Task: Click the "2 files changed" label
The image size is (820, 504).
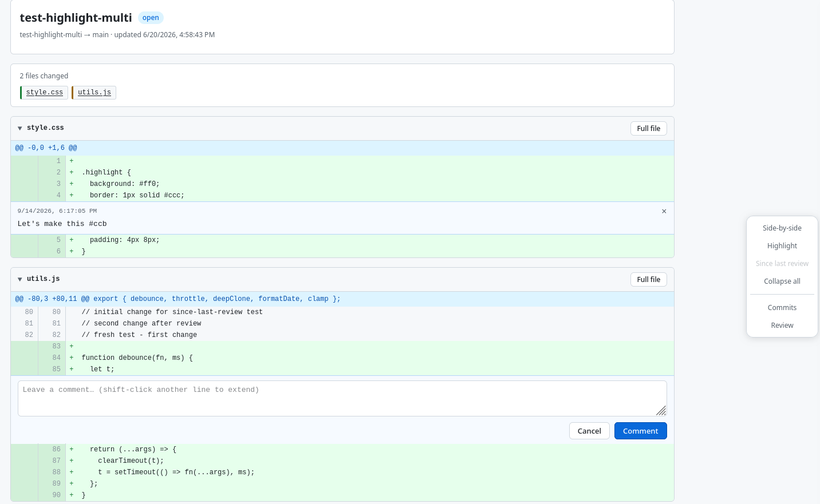Action: 44,76
